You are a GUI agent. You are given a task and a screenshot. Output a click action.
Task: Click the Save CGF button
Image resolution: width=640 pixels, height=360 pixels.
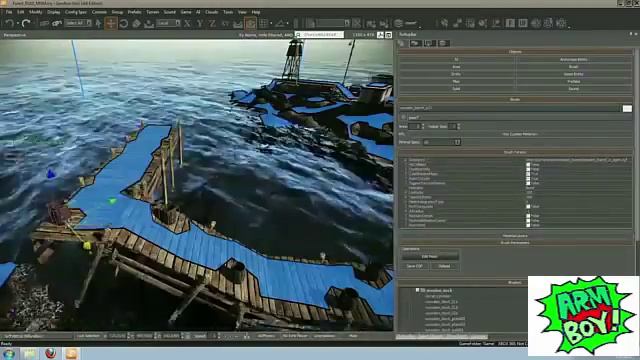coord(415,266)
